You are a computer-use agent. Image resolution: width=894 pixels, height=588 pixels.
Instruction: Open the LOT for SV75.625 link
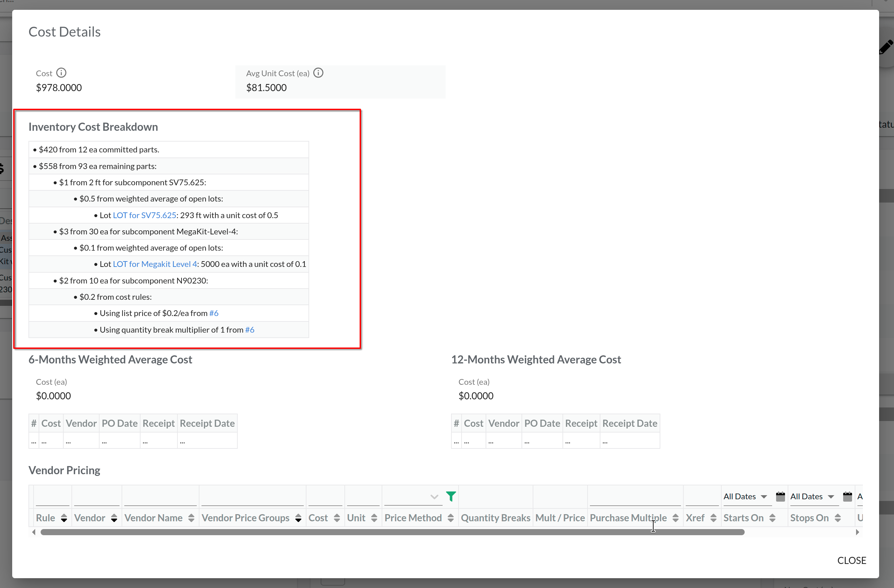144,215
